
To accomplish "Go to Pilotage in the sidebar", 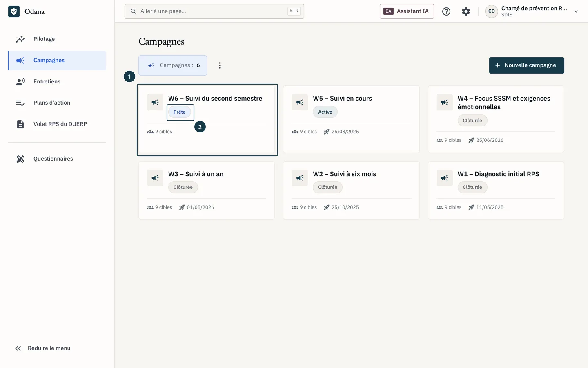I will (x=57, y=39).
